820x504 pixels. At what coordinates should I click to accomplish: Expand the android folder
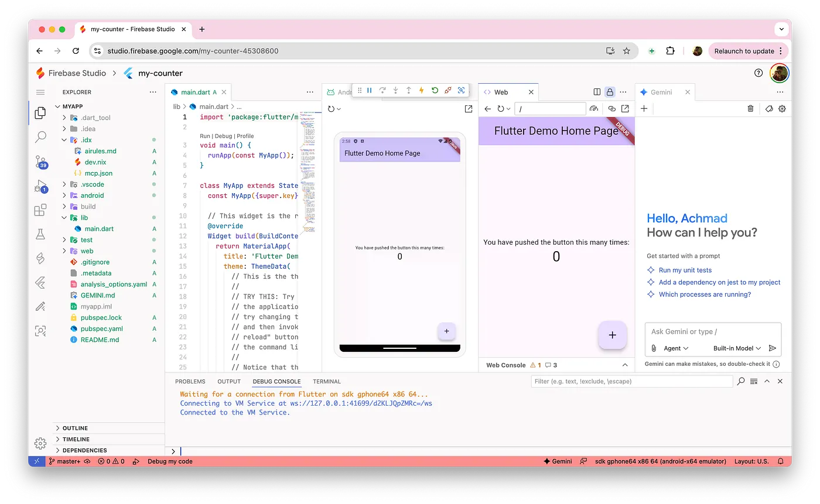click(64, 196)
